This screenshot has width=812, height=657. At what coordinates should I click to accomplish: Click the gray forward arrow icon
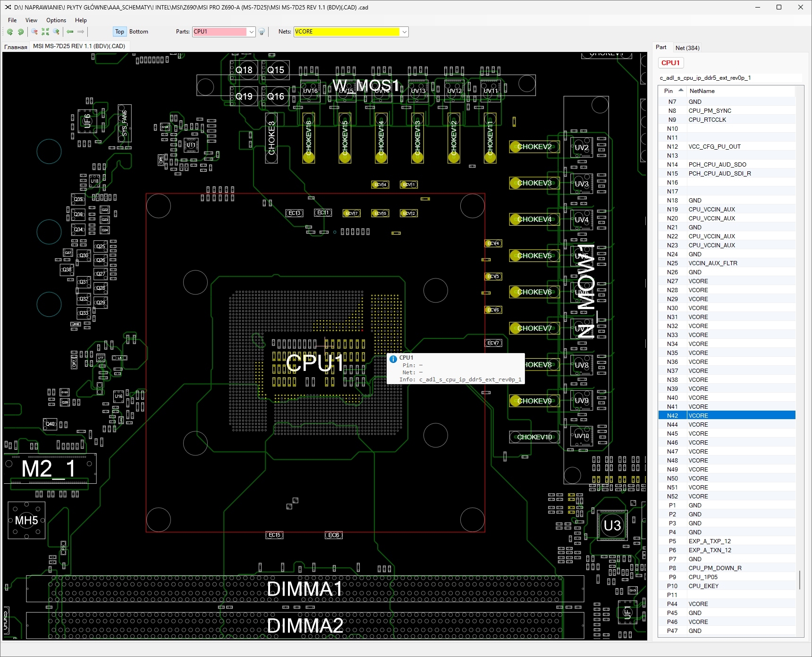[x=81, y=32]
